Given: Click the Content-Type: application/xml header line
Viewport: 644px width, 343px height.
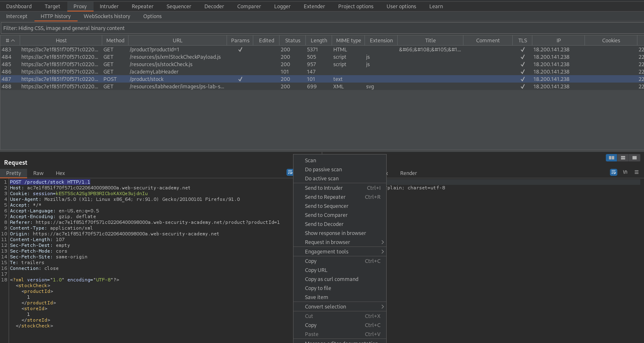Looking at the screenshot, I should [x=51, y=228].
